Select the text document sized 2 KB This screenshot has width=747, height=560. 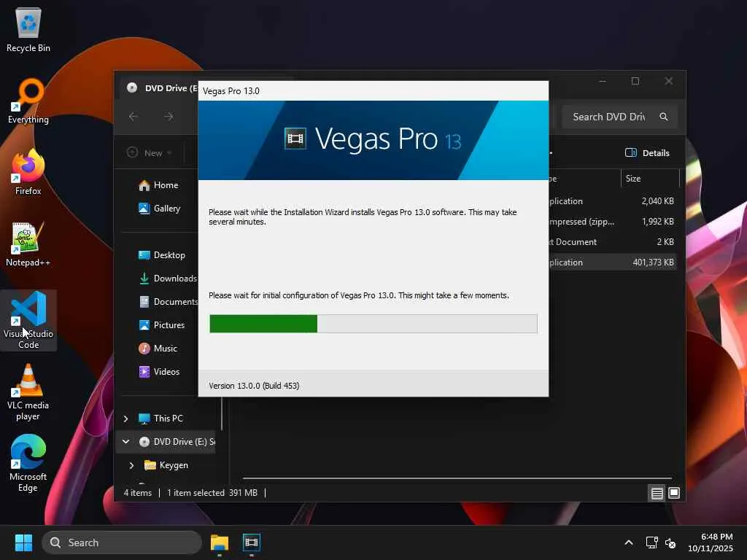(x=613, y=242)
